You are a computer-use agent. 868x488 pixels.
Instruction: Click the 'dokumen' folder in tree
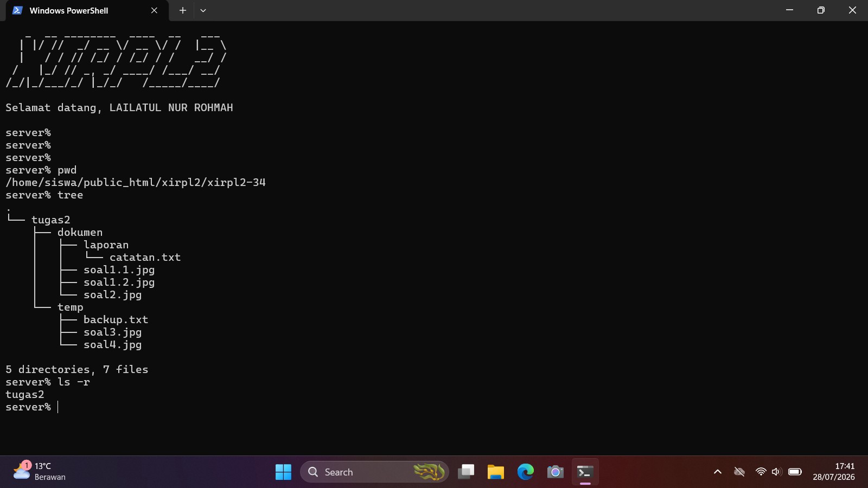click(x=80, y=233)
